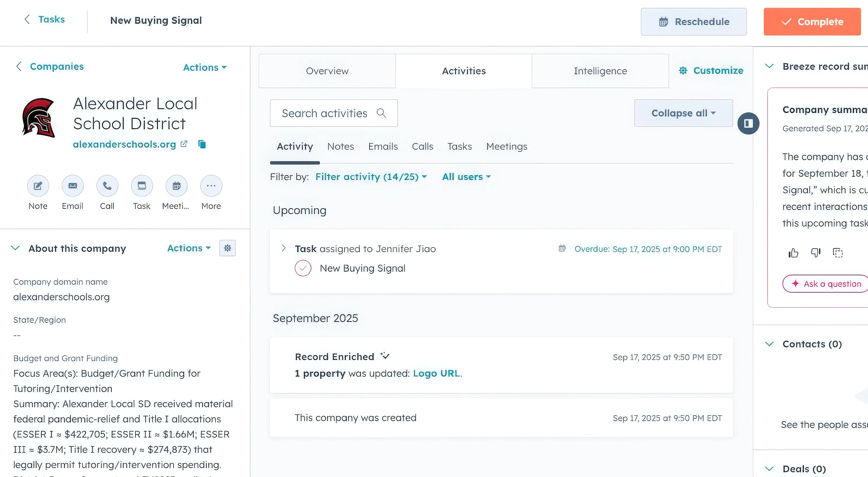Click the Task icon button
The height and width of the screenshot is (477, 868).
142,186
